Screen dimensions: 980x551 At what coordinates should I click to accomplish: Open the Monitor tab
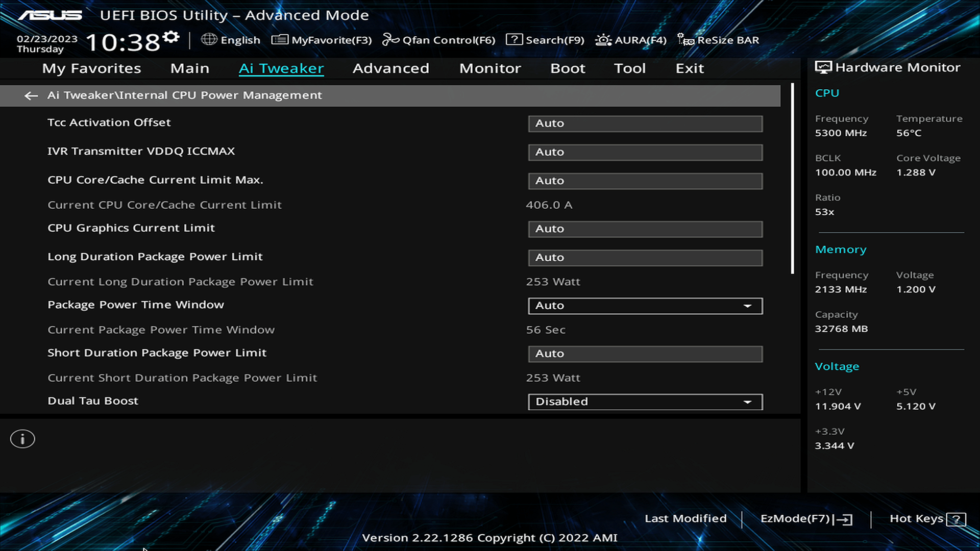(489, 68)
